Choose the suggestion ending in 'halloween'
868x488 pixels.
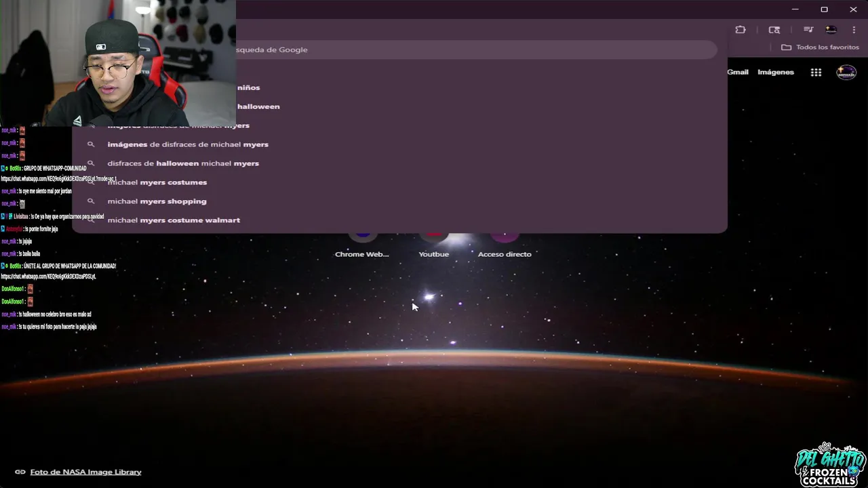(481, 106)
